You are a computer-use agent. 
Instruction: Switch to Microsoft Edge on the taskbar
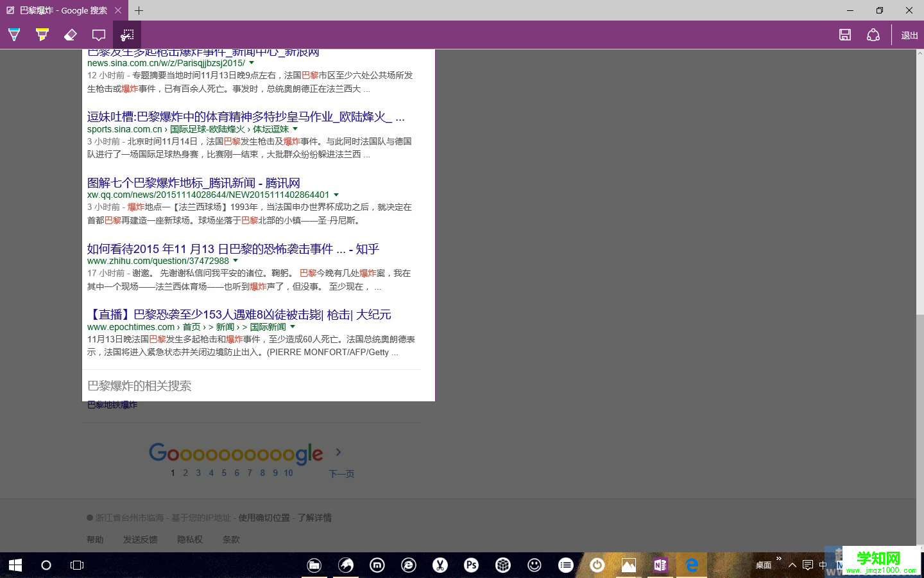click(692, 565)
